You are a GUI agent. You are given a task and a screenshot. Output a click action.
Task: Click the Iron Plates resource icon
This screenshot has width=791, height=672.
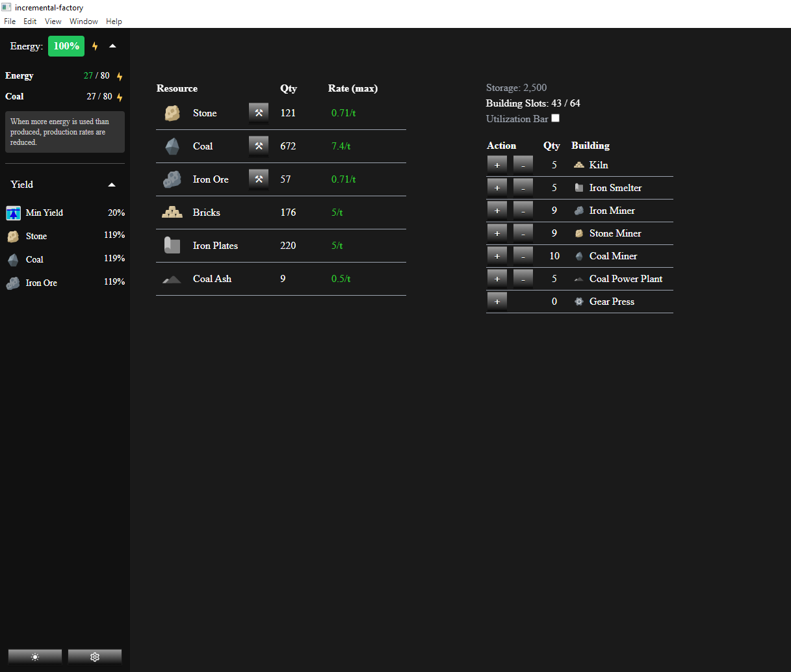tap(172, 246)
